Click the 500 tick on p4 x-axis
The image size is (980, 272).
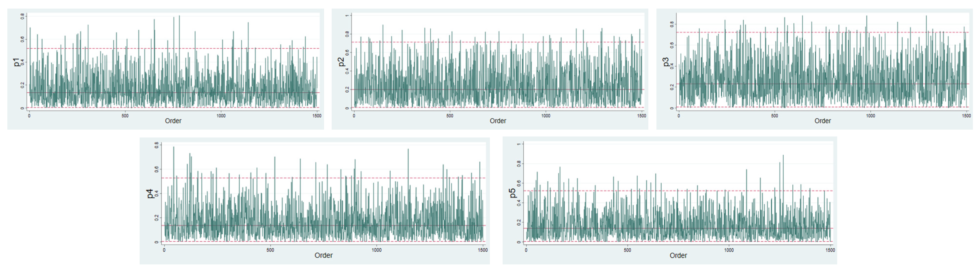270,250
